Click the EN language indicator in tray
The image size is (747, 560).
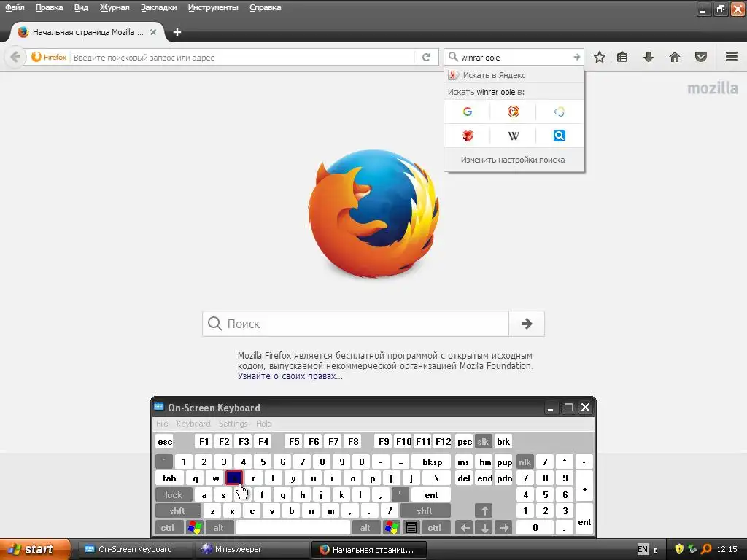click(643, 549)
